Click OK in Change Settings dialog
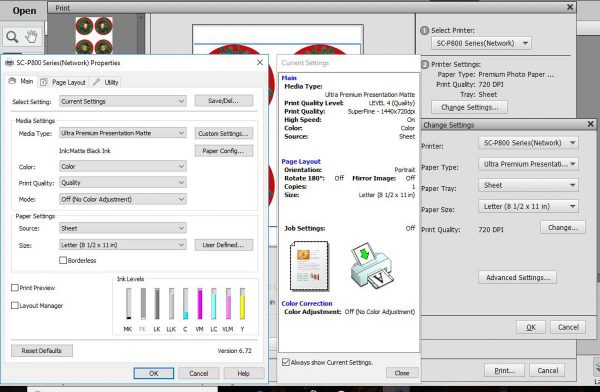600x392 pixels. [x=531, y=327]
